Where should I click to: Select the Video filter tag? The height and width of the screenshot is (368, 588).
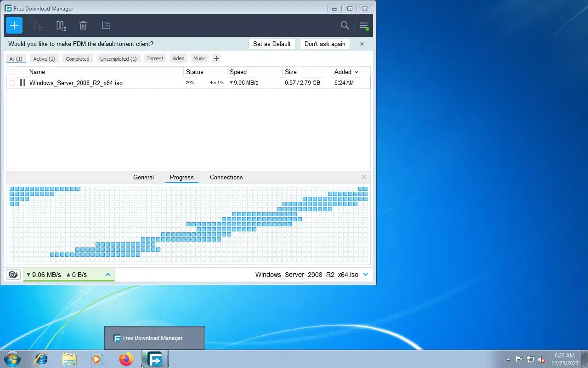(x=178, y=58)
